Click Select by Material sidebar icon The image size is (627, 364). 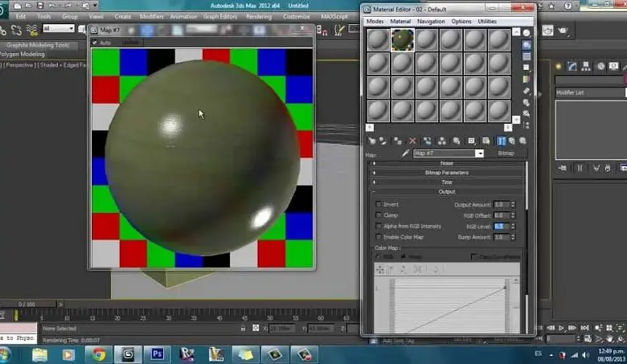tap(527, 114)
